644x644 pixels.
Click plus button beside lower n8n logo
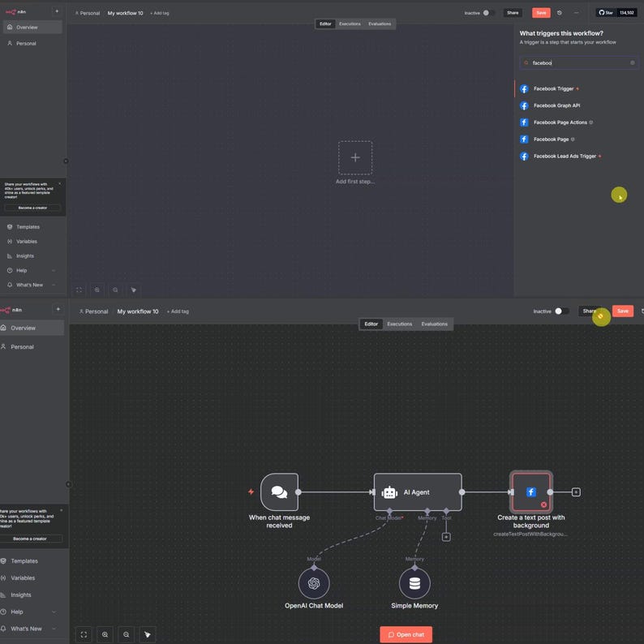tap(58, 309)
